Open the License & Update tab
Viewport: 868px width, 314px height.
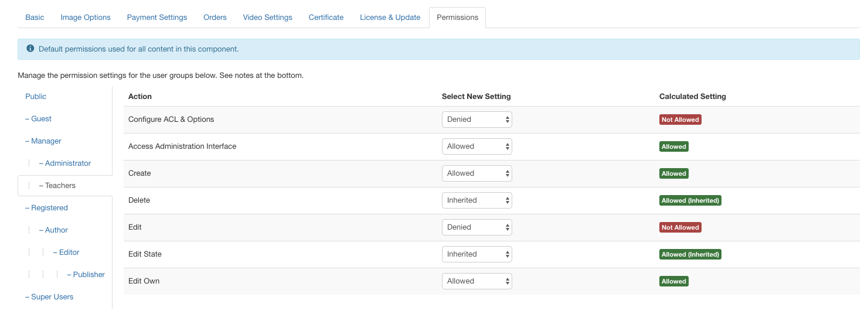pyautogui.click(x=390, y=18)
